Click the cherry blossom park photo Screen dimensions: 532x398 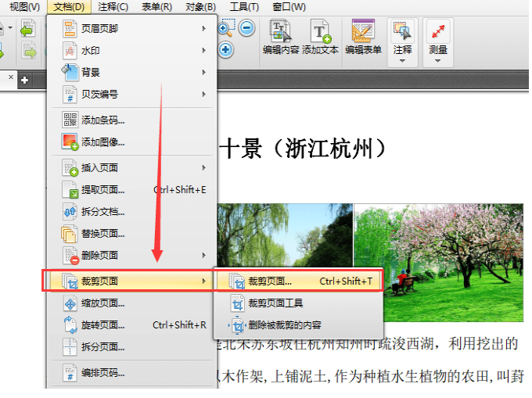[x=439, y=263]
